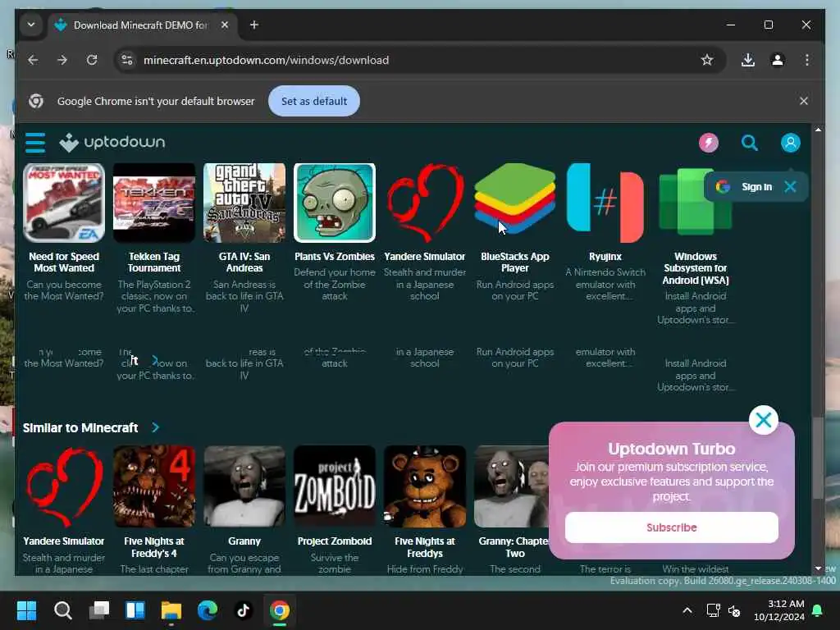Click the page vertical scrollbar
Viewport: 840px width, 630px height.
tap(818, 458)
